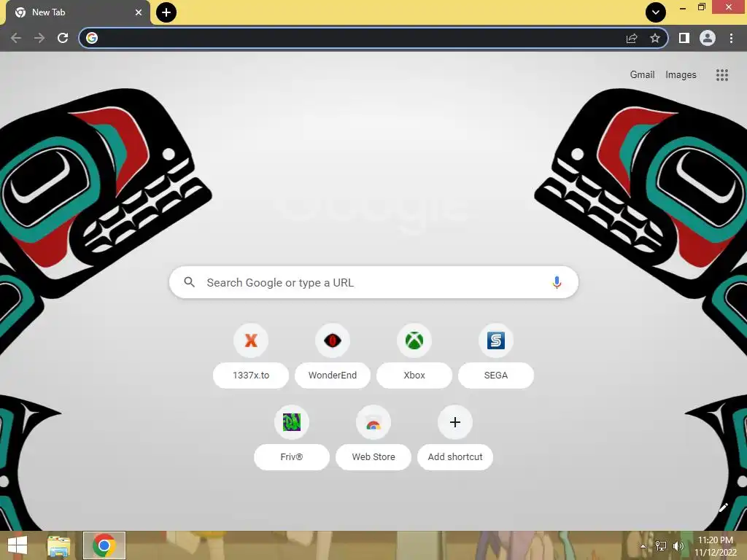
Task: Open File Explorer from taskbar
Action: tap(58, 545)
